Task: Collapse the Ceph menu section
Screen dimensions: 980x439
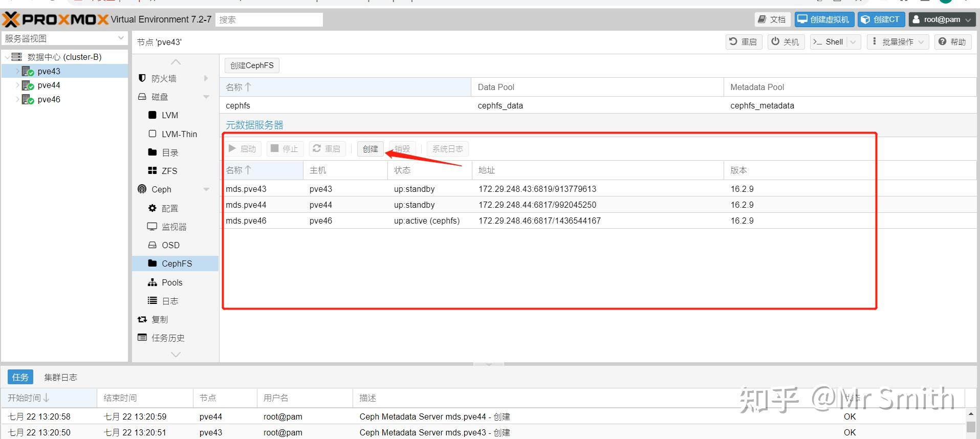Action: pos(206,189)
